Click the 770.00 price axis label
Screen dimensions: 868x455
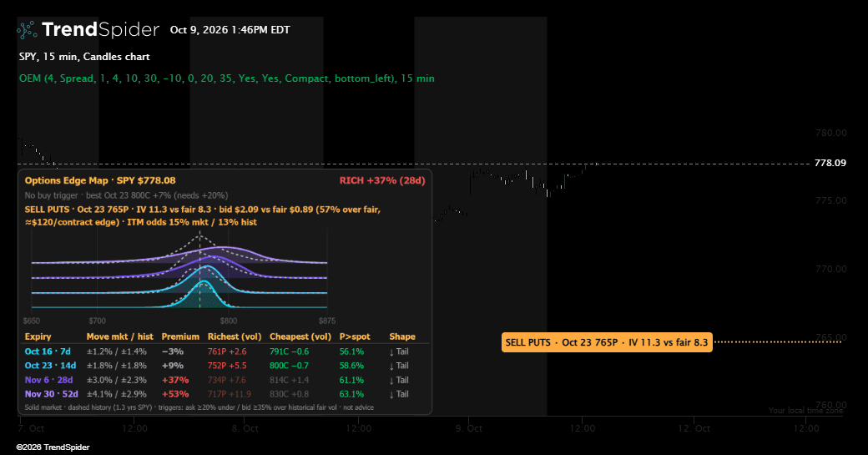pos(831,269)
